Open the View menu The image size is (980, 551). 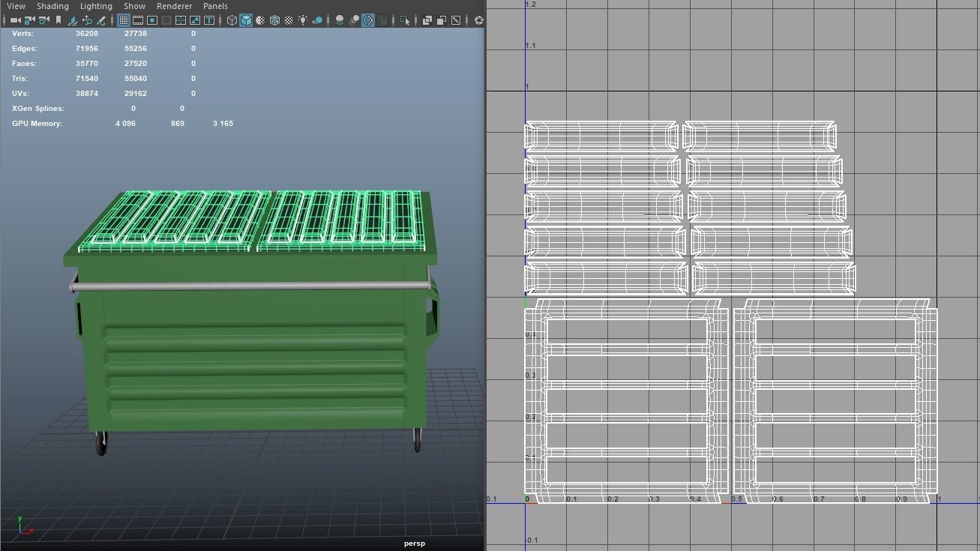tap(16, 6)
